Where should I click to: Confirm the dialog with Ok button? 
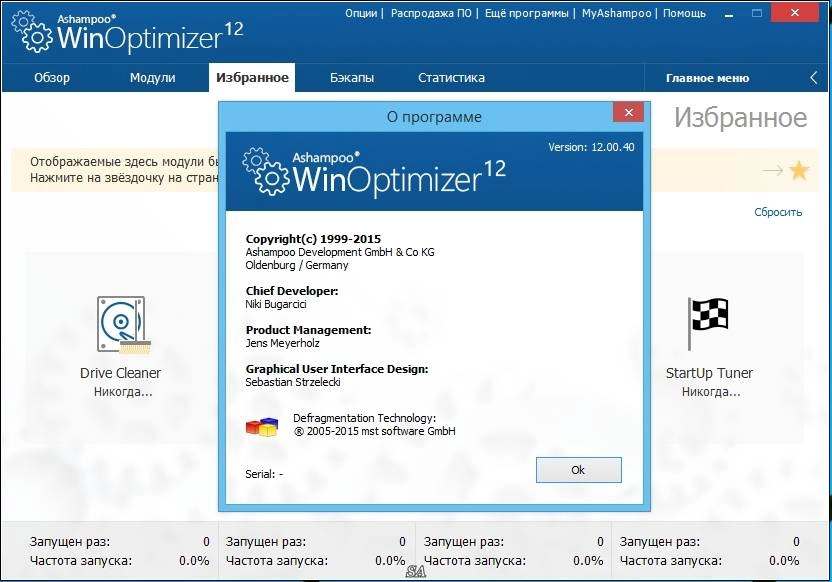point(578,470)
